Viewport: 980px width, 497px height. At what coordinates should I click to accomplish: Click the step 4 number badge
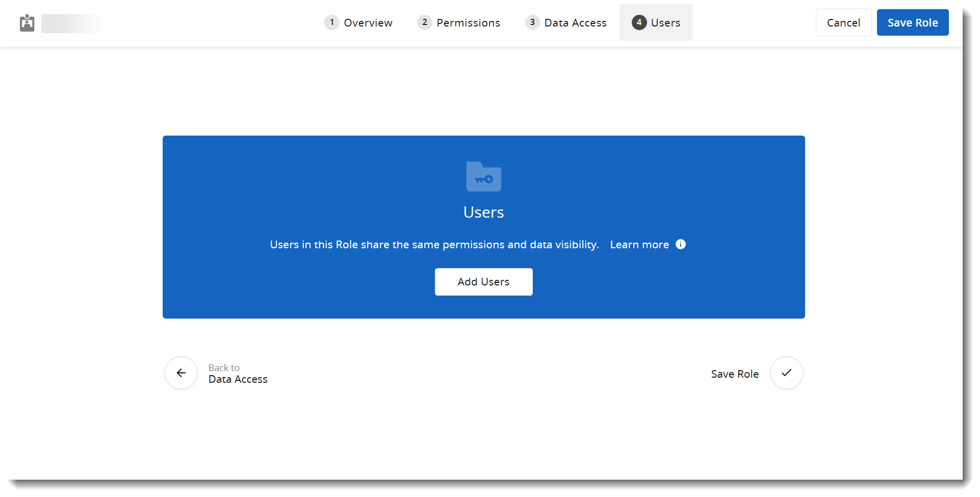click(x=639, y=22)
